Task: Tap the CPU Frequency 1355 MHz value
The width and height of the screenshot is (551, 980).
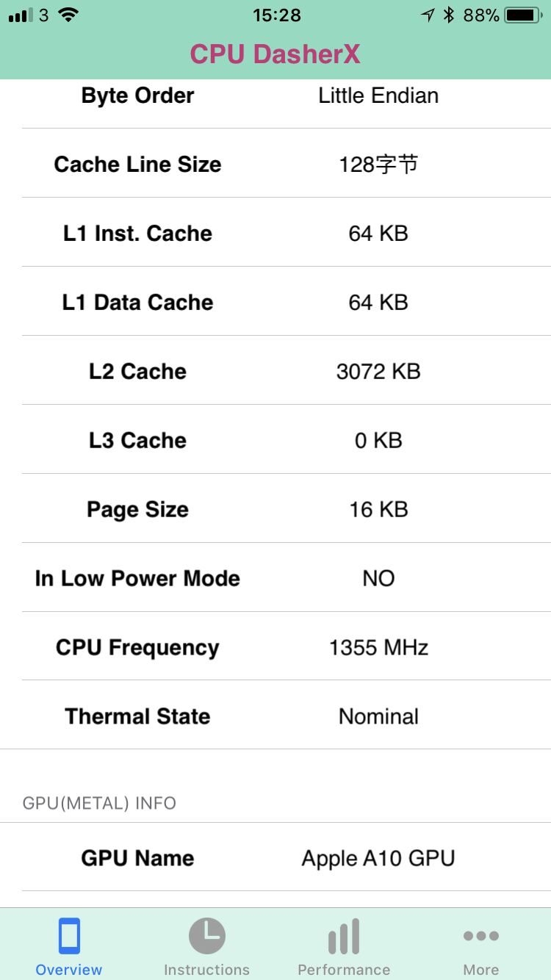Action: point(378,647)
